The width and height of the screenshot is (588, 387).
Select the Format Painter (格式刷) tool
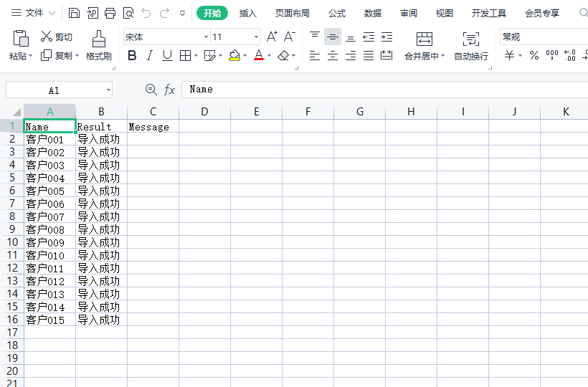tap(99, 46)
